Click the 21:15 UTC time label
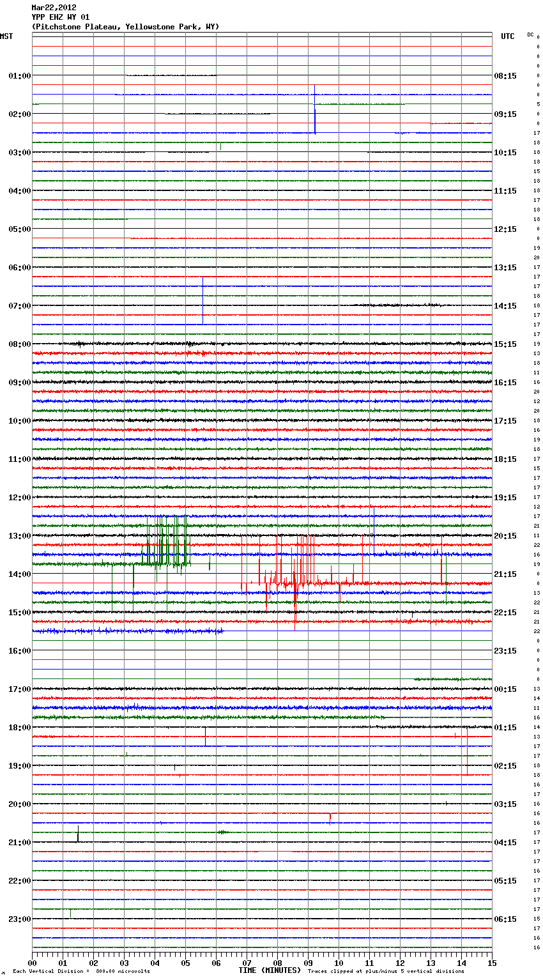 (505, 574)
